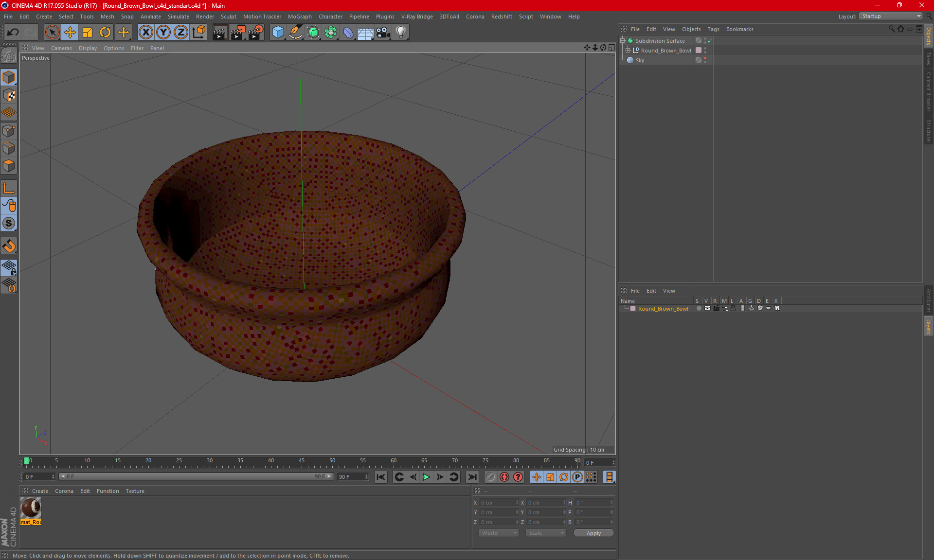Toggle Round_Brown_Bowl visibility dots
The width and height of the screenshot is (934, 560).
coord(705,50)
